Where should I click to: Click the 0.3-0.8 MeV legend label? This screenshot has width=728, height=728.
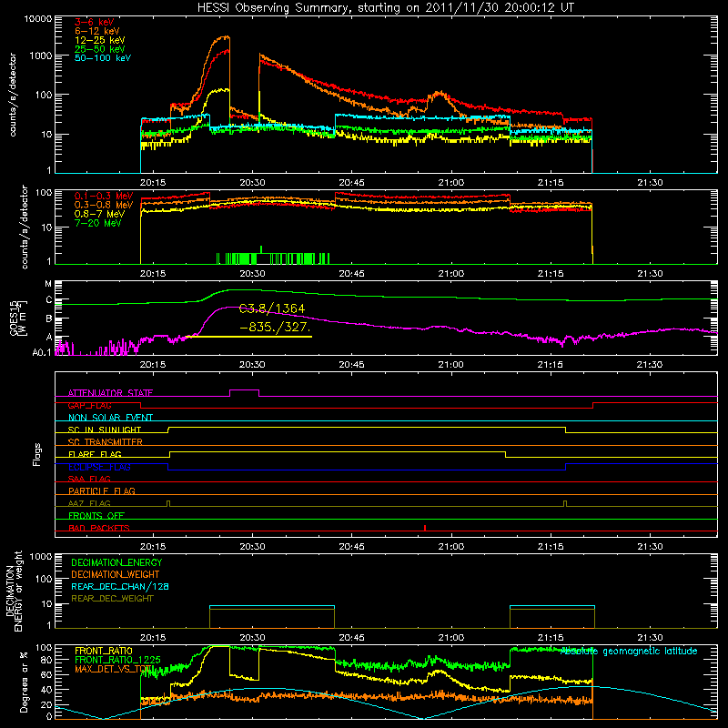pyautogui.click(x=104, y=205)
